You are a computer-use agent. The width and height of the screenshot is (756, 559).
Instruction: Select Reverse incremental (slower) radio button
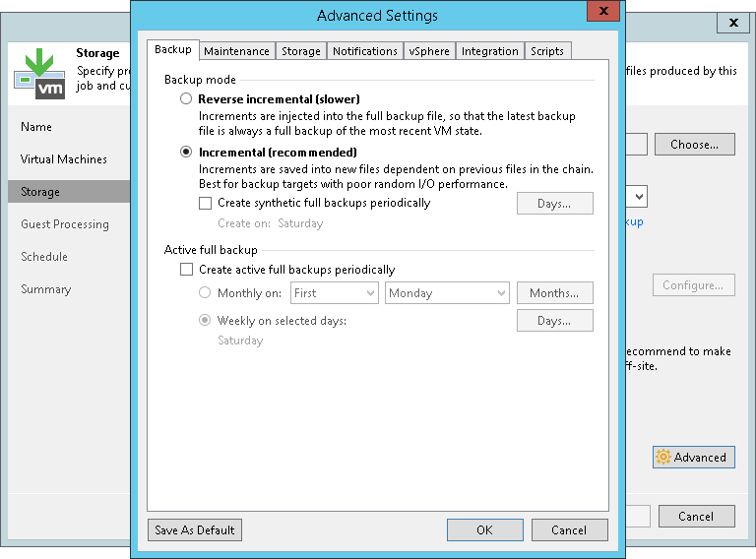[186, 98]
